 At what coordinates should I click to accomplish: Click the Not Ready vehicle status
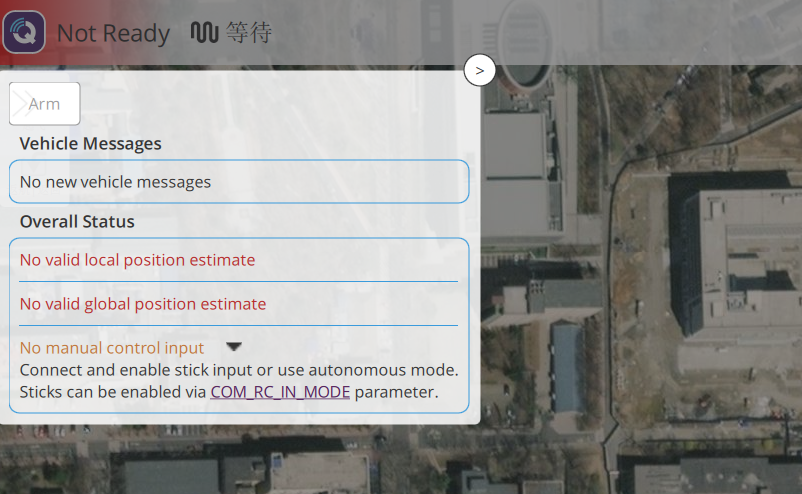point(113,33)
